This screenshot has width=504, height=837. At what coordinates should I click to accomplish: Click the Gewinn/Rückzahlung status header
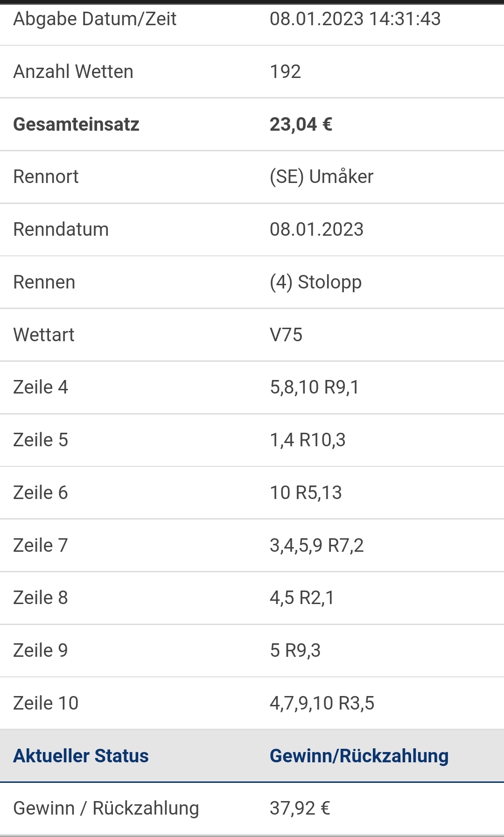(359, 756)
